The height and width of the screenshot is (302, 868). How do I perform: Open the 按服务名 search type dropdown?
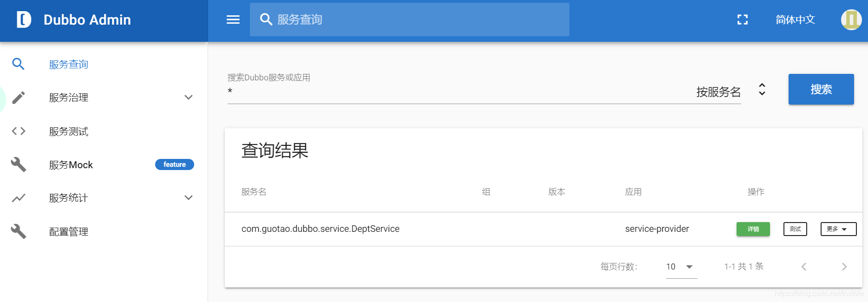click(x=731, y=92)
